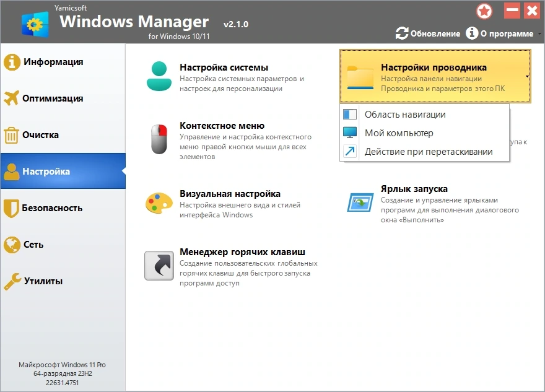Click the Настройка системы description text

[x=242, y=84]
